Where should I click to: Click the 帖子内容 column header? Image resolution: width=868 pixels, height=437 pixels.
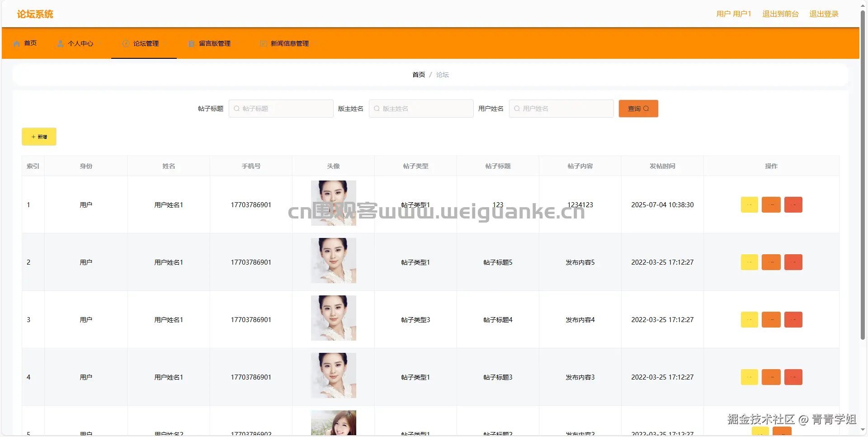pyautogui.click(x=580, y=166)
